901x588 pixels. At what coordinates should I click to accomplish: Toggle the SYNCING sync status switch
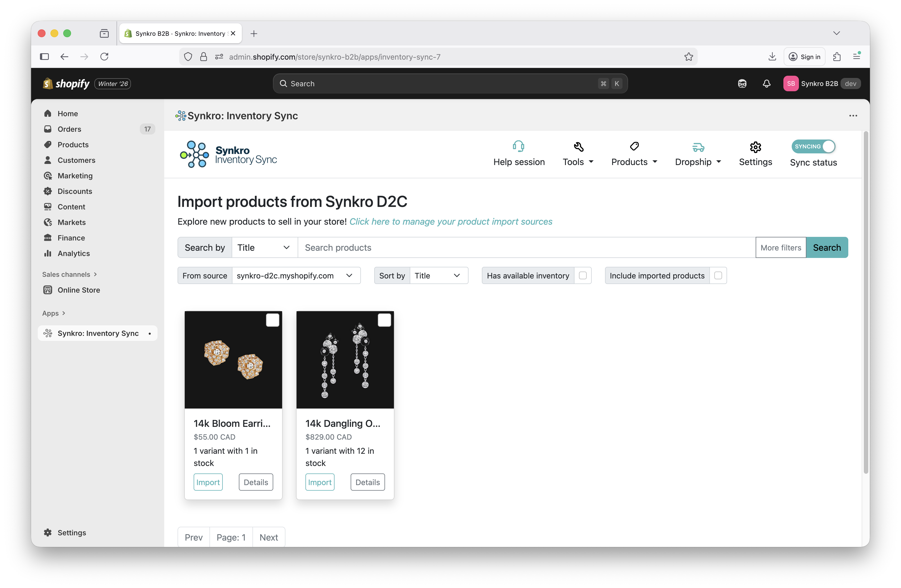tap(813, 146)
